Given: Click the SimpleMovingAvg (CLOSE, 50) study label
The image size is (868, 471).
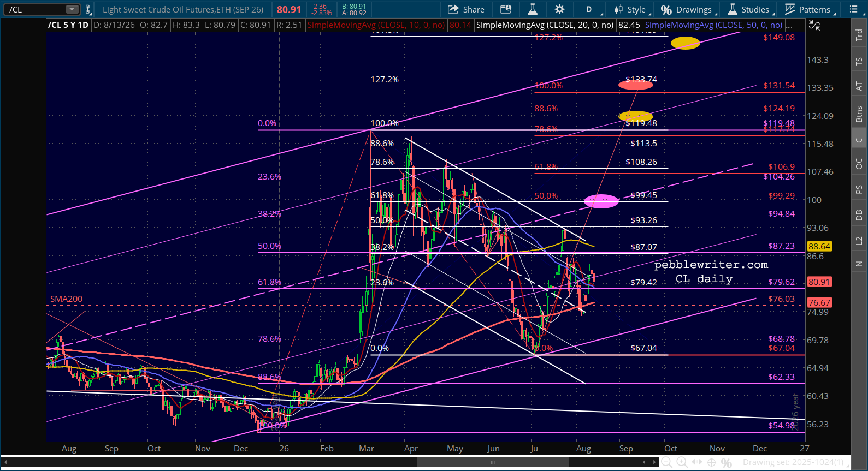Looking at the screenshot, I should pyautogui.click(x=713, y=25).
